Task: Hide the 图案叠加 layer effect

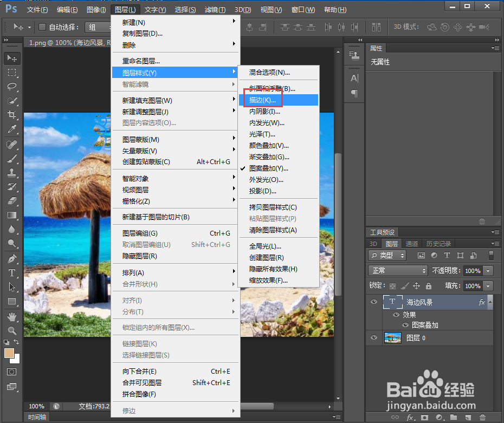Action: (405, 325)
